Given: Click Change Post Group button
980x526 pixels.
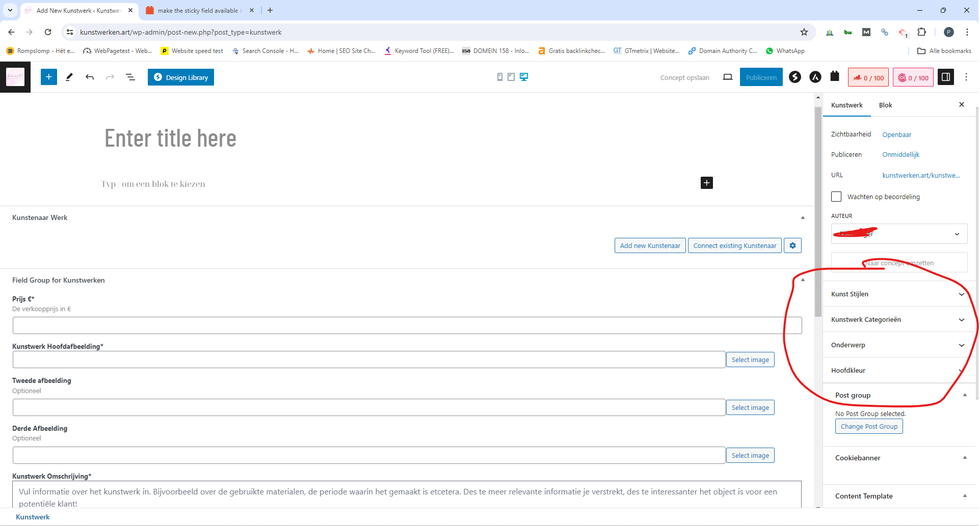Looking at the screenshot, I should pyautogui.click(x=869, y=427).
